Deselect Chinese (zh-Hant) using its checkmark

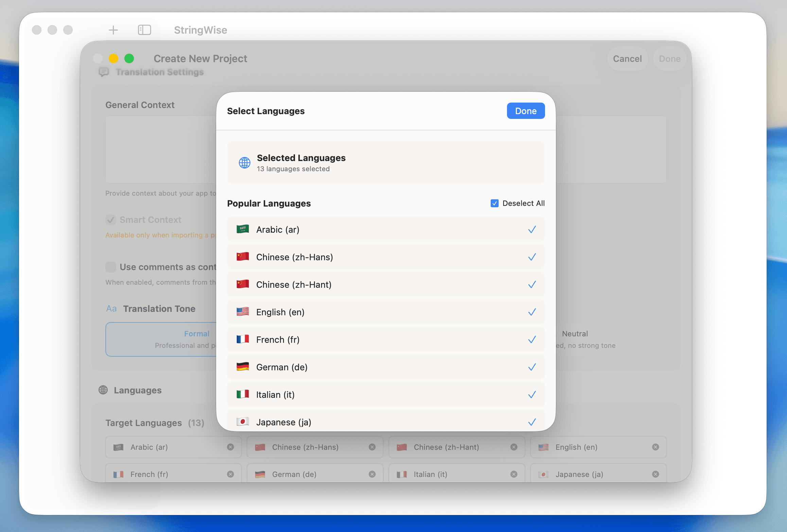pyautogui.click(x=532, y=284)
